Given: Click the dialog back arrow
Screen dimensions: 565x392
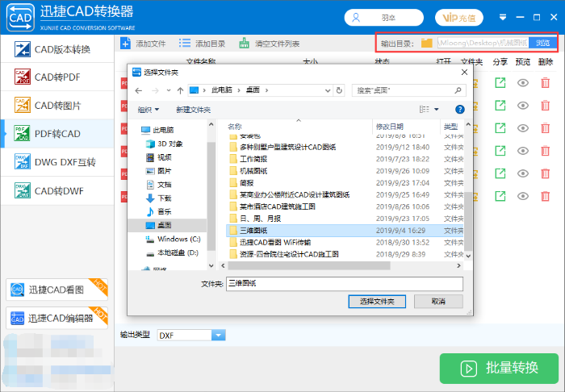Looking at the screenshot, I should click(139, 90).
